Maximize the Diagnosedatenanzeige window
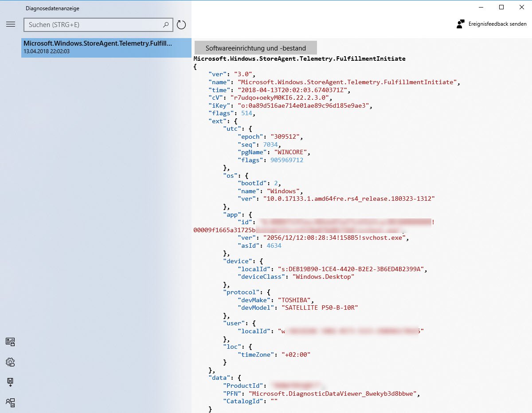532x413 pixels. click(501, 7)
